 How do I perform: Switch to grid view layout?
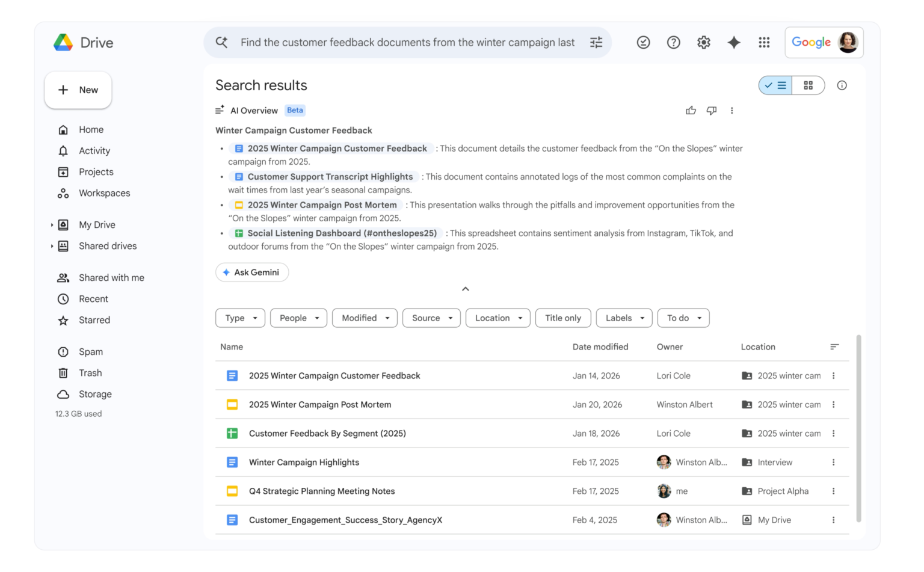(808, 85)
